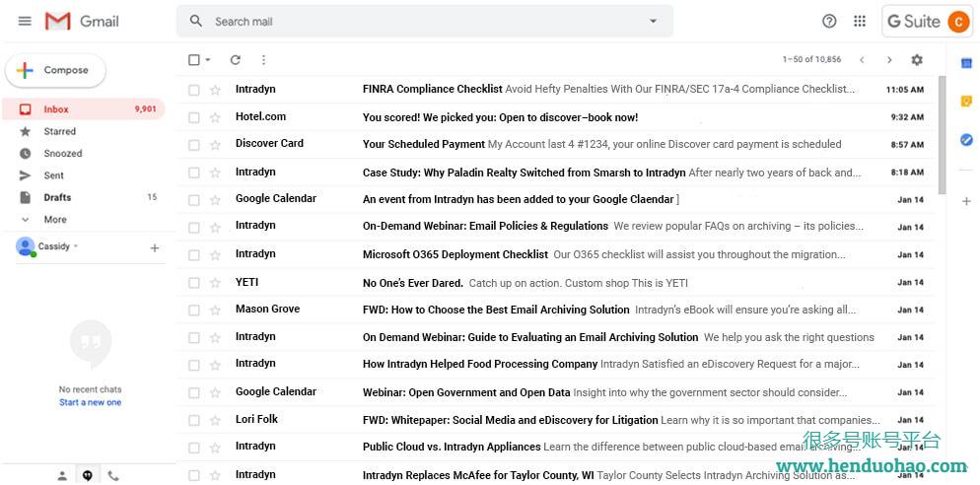Open Public Cloud vs. Intradyn Appliances email
Image resolution: width=980 pixels, height=485 pixels.
pos(452,447)
